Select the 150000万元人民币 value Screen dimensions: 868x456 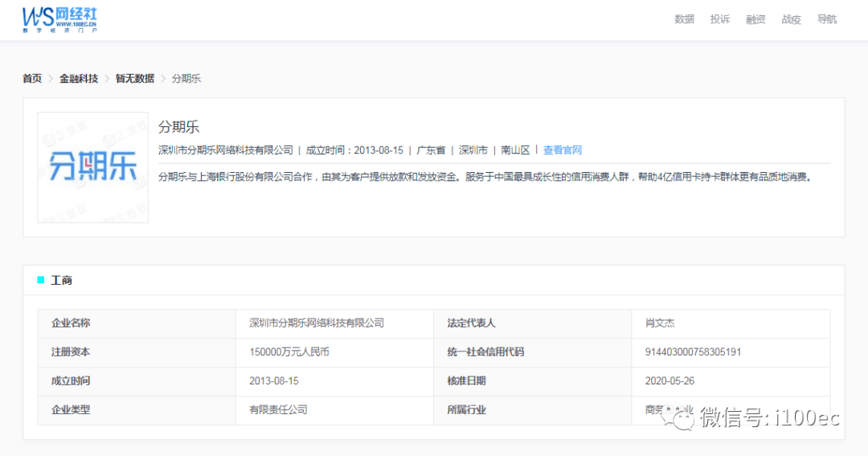pos(289,352)
